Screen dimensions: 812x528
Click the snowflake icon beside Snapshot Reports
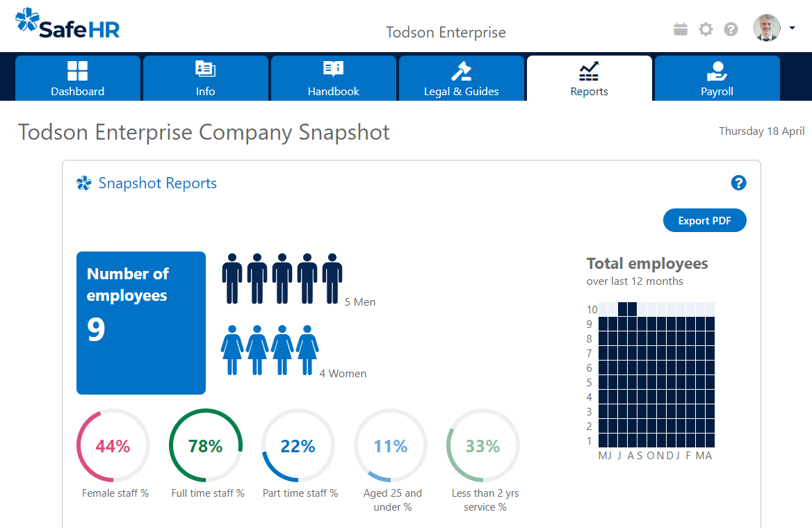point(84,183)
